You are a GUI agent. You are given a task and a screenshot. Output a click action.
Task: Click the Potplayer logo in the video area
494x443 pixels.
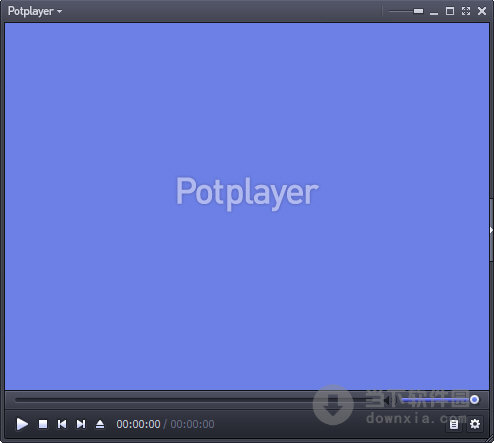coord(247,192)
